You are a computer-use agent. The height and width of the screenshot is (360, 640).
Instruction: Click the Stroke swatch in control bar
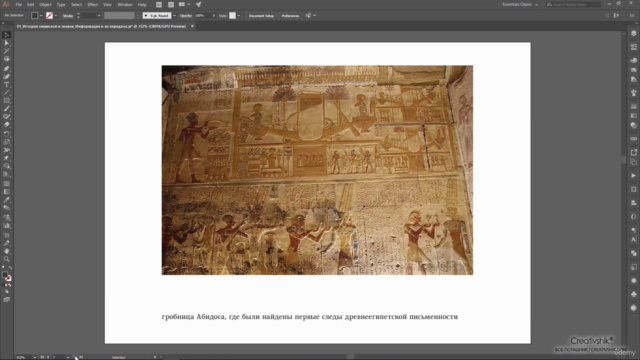click(49, 16)
